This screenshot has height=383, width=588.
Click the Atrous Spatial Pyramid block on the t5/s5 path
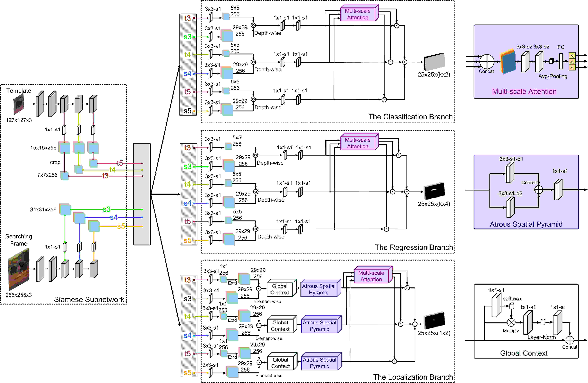click(321, 362)
